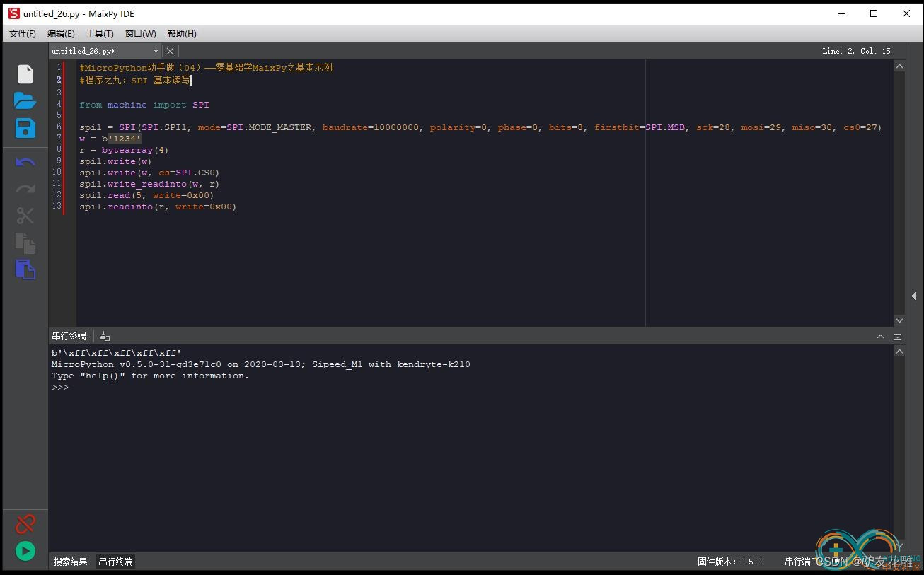Click the comment '#程序之九: SPI 基本读写'
Viewport: 924px width, 575px height.
[134, 81]
